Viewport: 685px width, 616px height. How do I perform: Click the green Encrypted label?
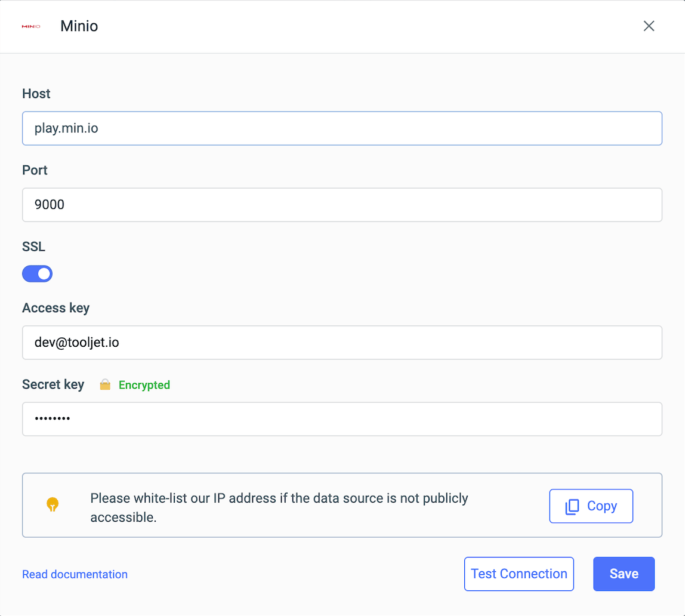(144, 385)
